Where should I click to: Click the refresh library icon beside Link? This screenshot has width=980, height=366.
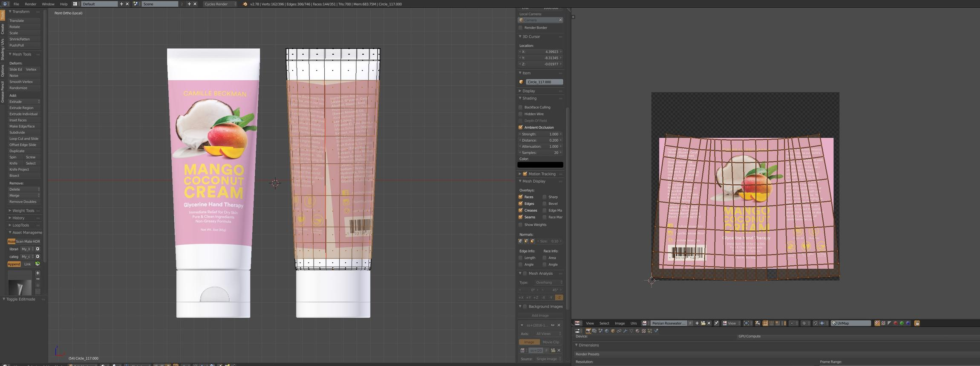[37, 264]
